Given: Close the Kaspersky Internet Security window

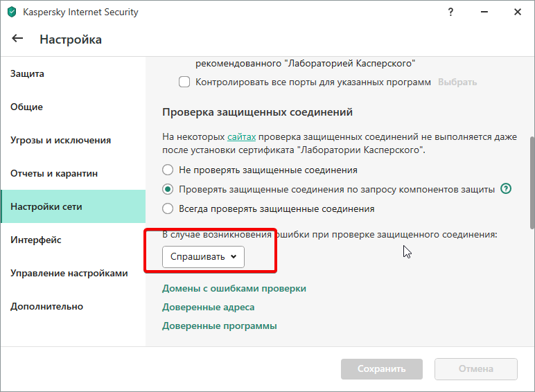Looking at the screenshot, I should pyautogui.click(x=517, y=12).
